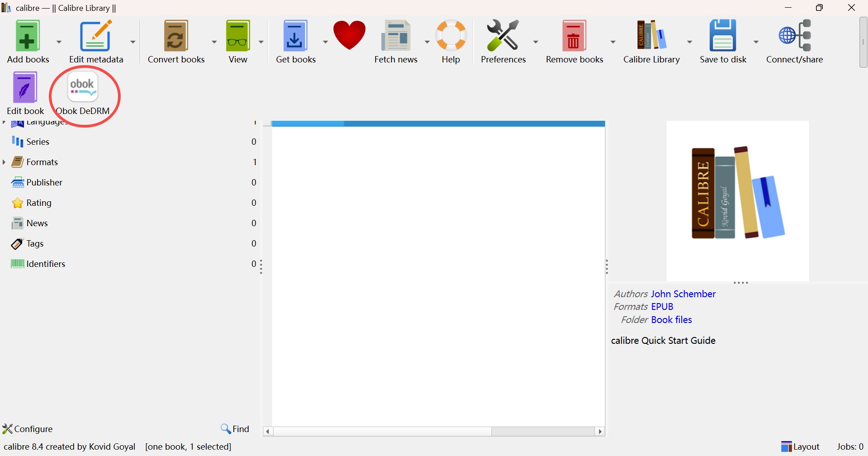The width and height of the screenshot is (868, 456).
Task: Click the Layout button in status bar
Action: pyautogui.click(x=801, y=446)
